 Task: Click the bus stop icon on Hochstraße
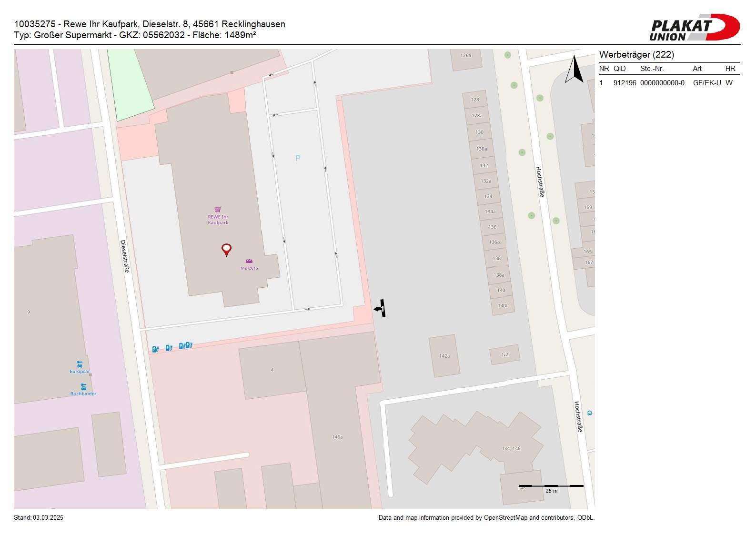click(x=589, y=413)
